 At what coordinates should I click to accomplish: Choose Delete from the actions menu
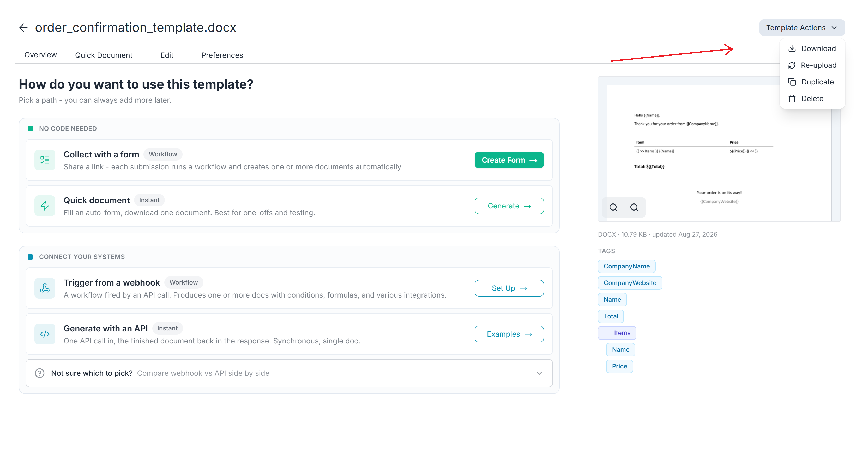812,99
